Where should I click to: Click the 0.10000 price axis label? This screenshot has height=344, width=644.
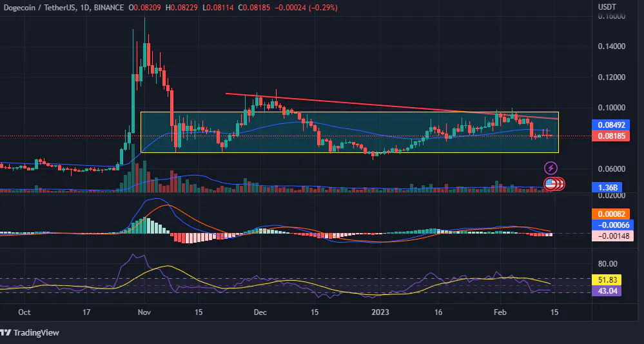point(611,108)
